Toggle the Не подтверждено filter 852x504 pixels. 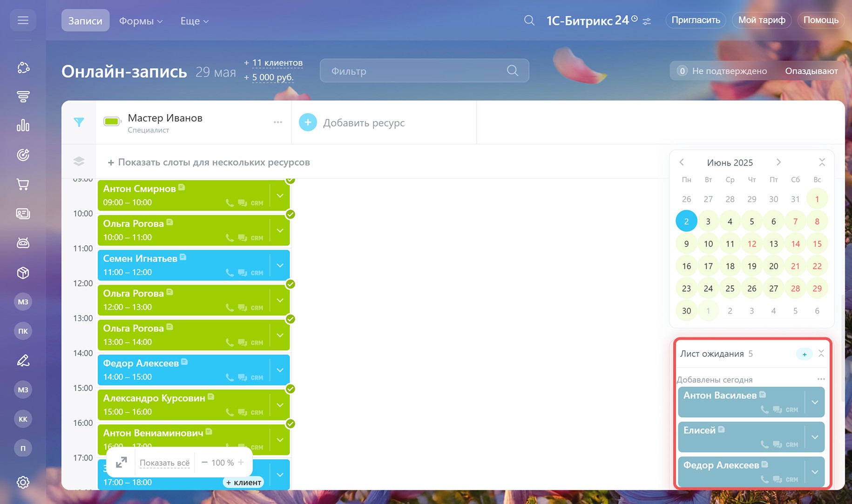723,71
